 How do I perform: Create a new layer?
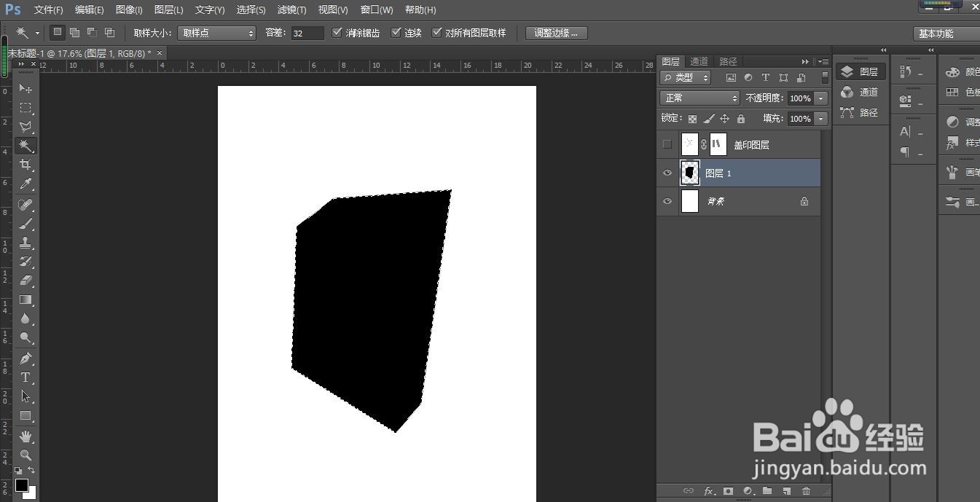coord(786,491)
